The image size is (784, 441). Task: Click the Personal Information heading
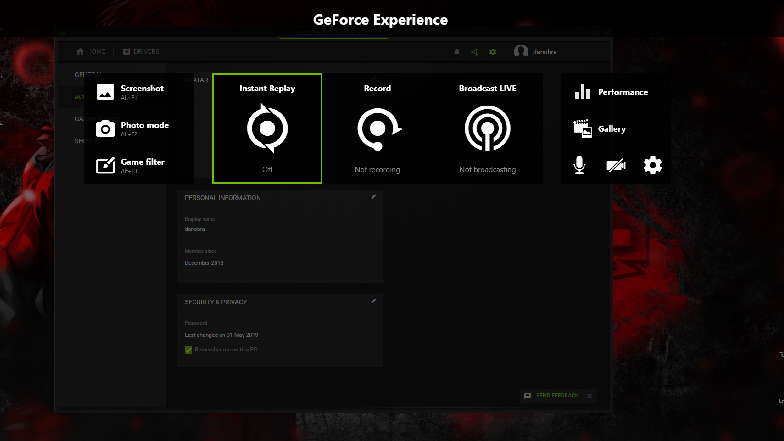[222, 198]
